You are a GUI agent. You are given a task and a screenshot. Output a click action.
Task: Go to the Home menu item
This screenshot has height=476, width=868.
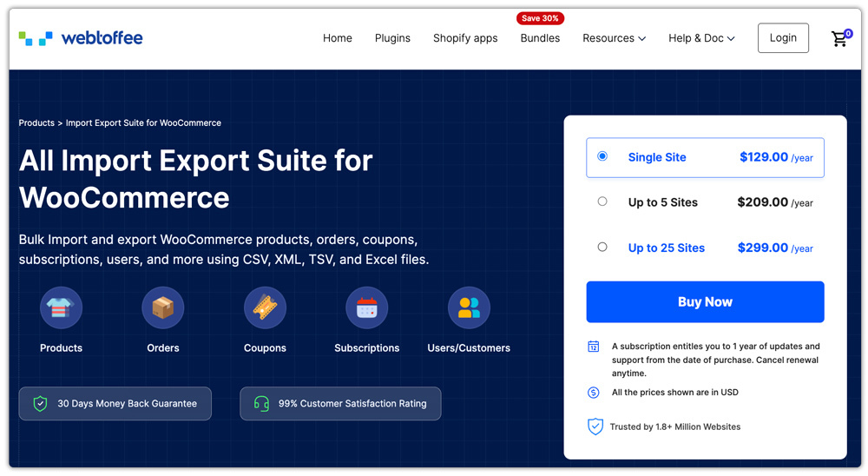pyautogui.click(x=338, y=38)
